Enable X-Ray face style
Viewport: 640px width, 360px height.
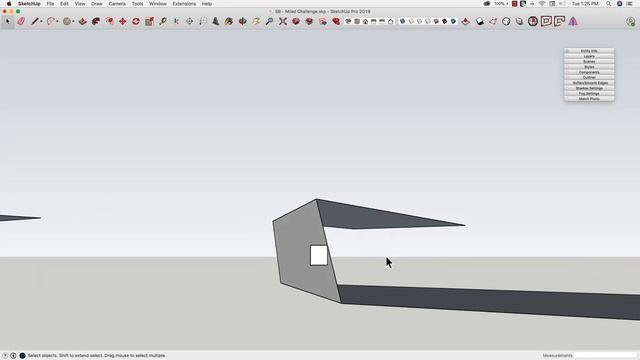(402, 21)
